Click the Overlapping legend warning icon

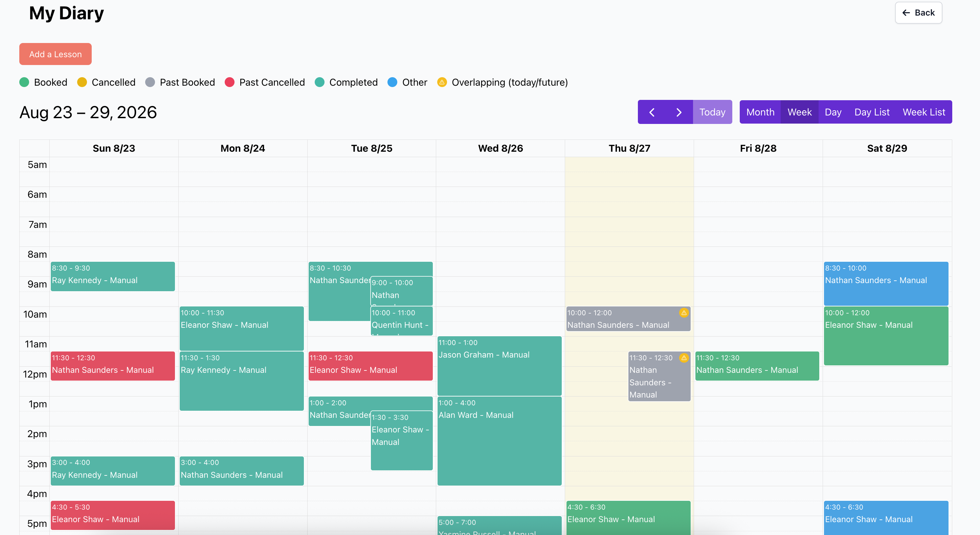click(442, 82)
